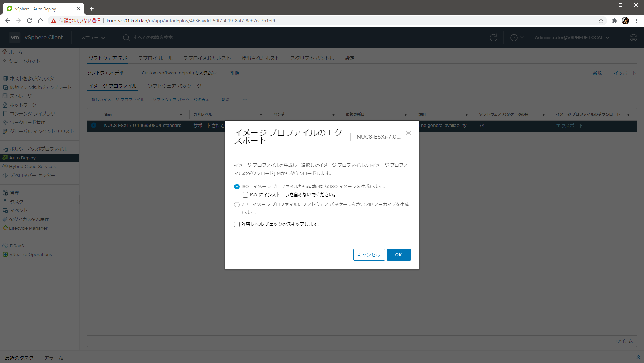Switch to the ソフトウェア パッケージ tab
Viewport: 644px width, 363px height.
[x=174, y=86]
